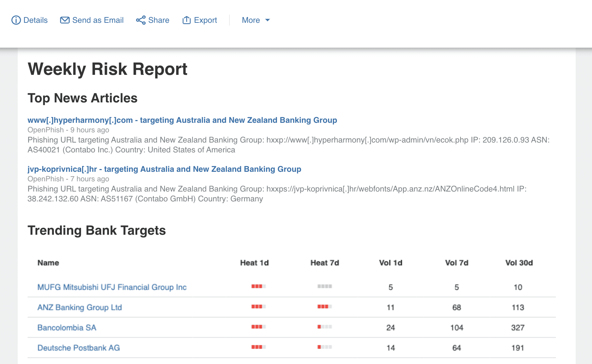592x364 pixels.
Task: Click MUFG Heat 1d heat bar
Action: pos(259,286)
